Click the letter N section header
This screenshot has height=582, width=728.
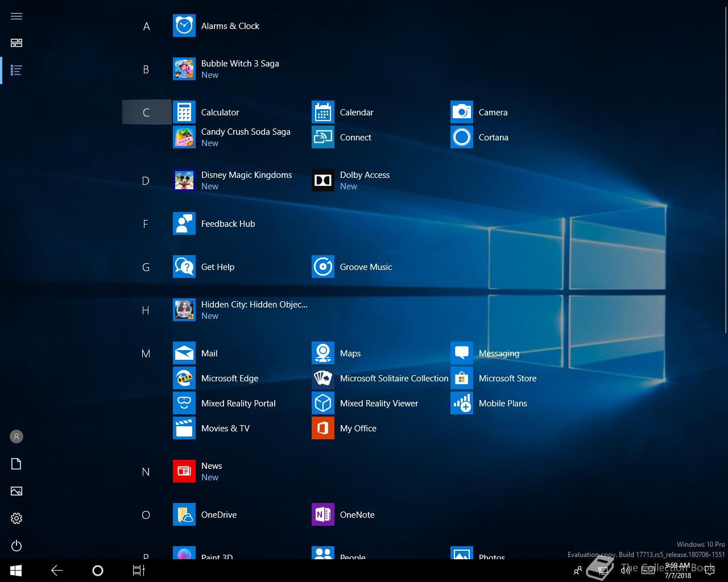146,472
